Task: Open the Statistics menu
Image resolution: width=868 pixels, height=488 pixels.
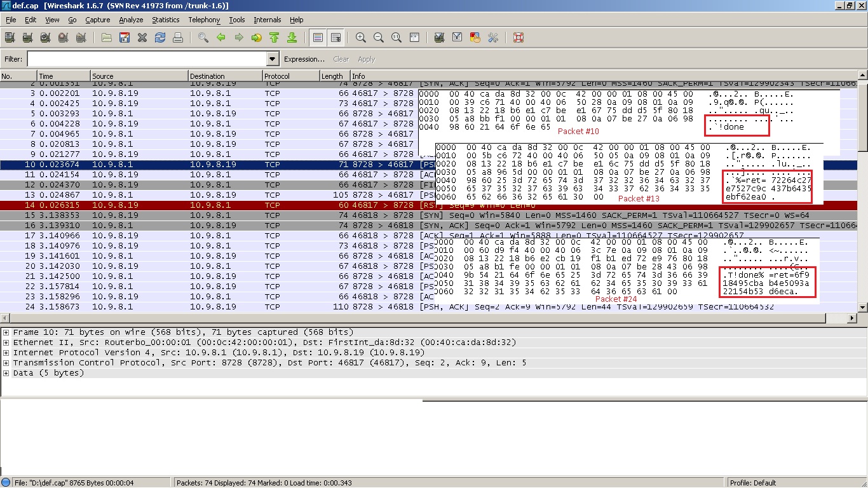Action: (x=165, y=20)
